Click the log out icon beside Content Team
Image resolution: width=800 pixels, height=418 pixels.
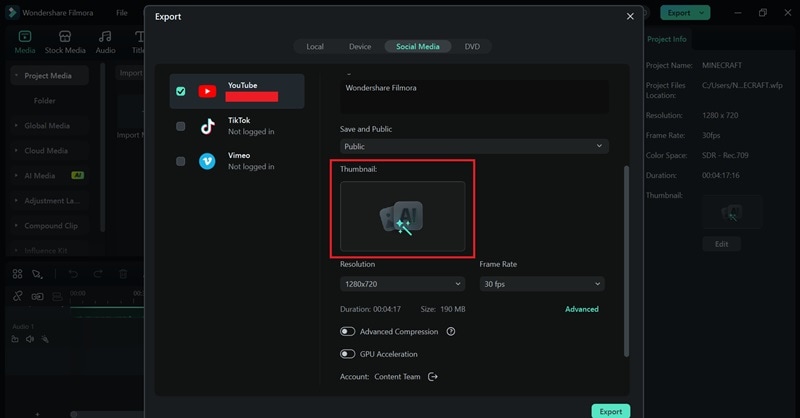pos(433,377)
